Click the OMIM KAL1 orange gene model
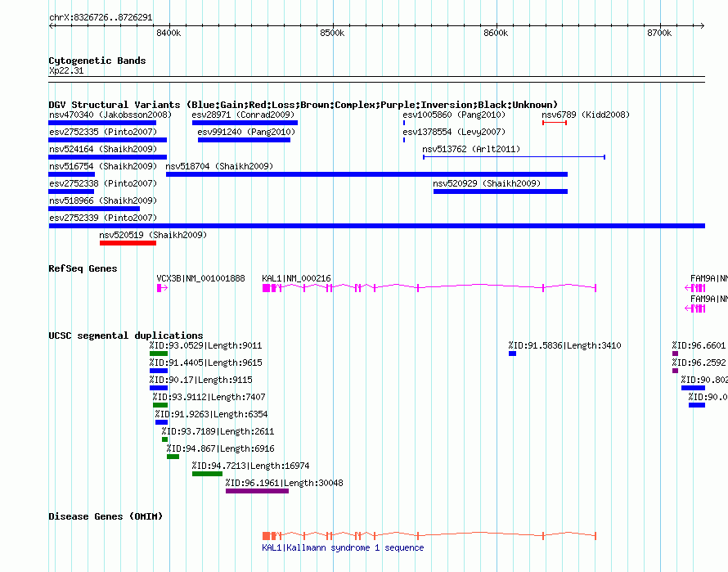 pos(429,536)
